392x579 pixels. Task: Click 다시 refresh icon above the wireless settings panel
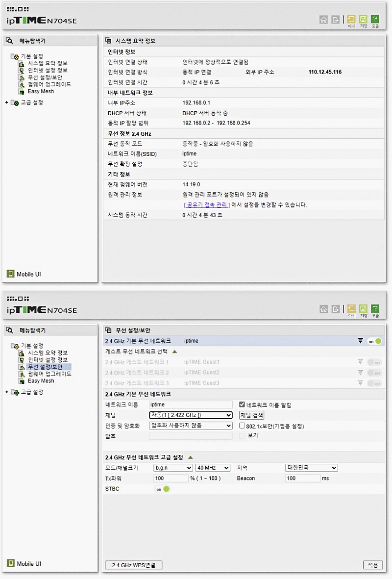[351, 309]
